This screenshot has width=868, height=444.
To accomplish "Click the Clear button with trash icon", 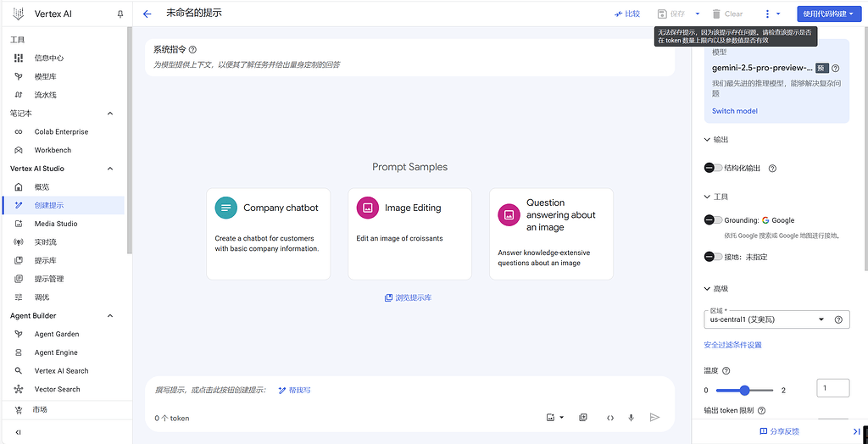I will (727, 14).
